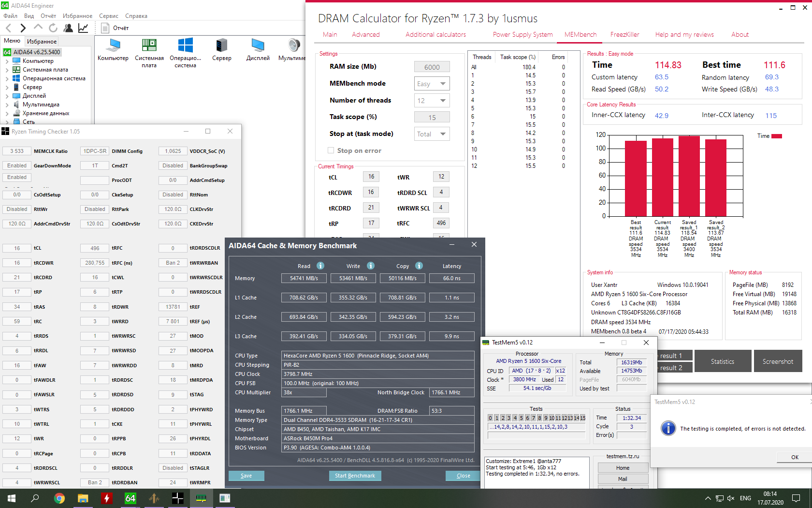Open the user icon in AIDA64 toolbar

tap(68, 28)
